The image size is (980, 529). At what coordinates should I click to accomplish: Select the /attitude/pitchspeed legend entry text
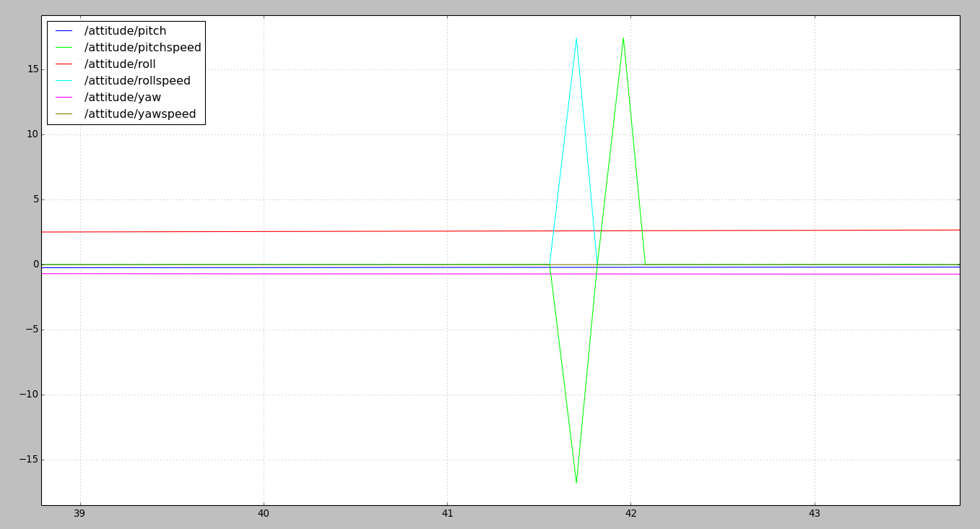coord(142,48)
